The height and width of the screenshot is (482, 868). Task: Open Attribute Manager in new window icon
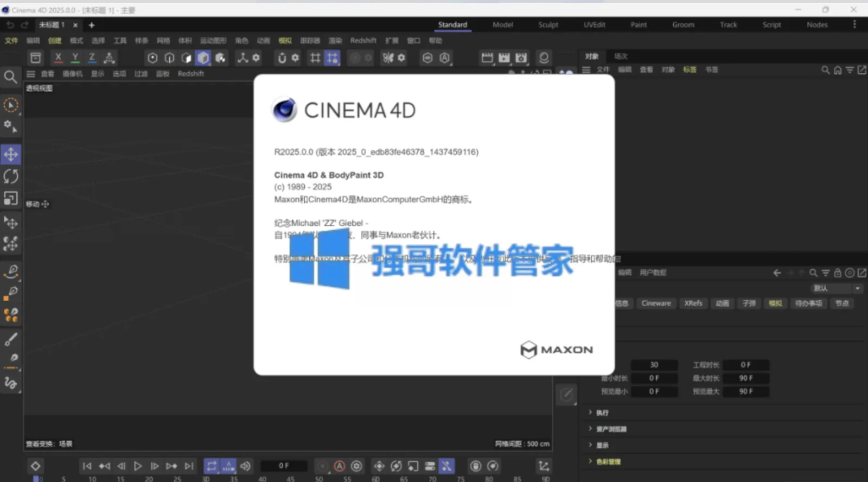(x=861, y=273)
